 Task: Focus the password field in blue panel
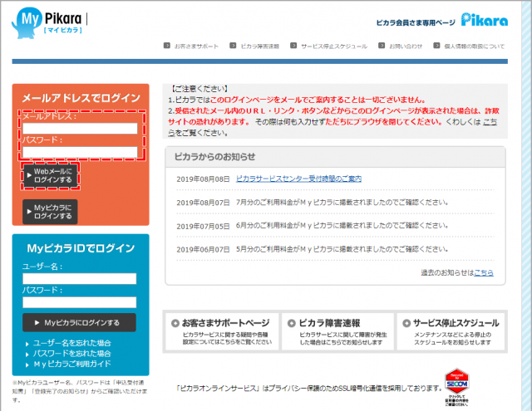point(80,302)
